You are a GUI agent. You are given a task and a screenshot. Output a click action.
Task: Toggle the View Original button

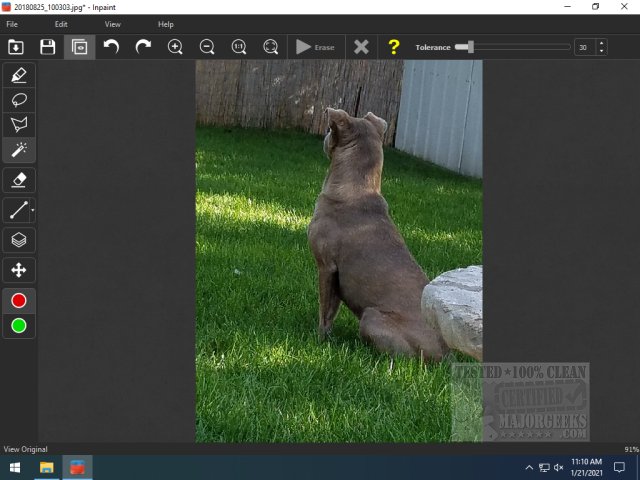click(x=79, y=47)
